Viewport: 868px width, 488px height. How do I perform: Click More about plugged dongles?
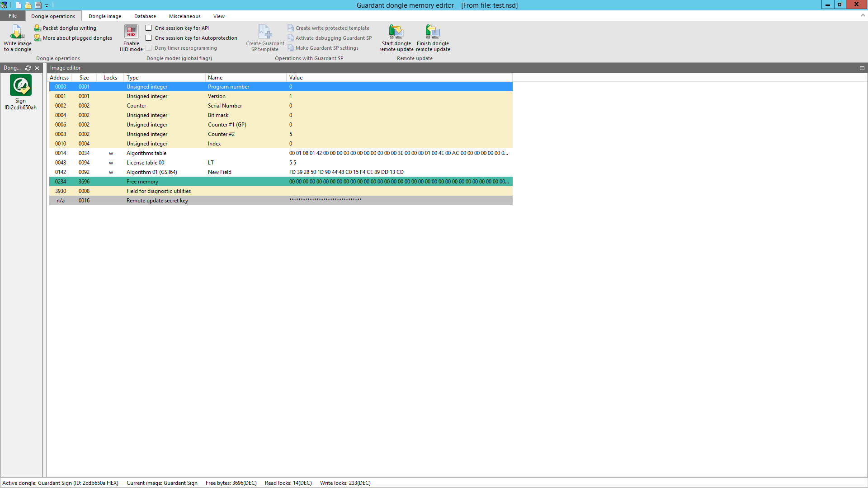click(x=77, y=38)
